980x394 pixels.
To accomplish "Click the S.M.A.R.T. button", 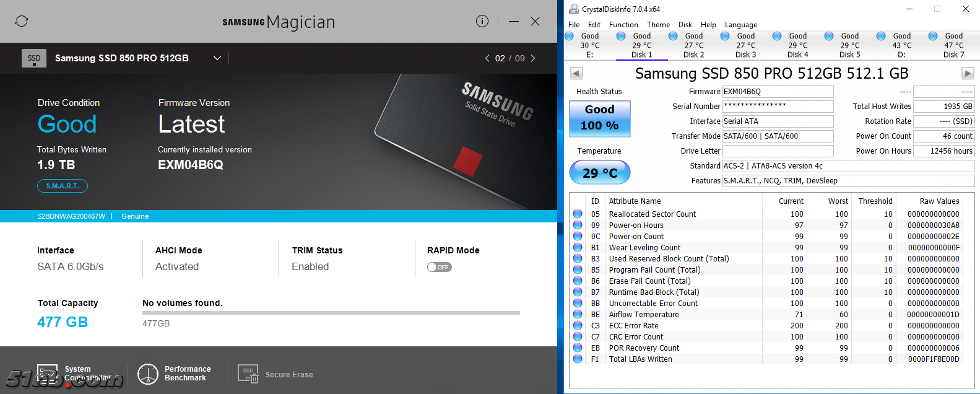I will (63, 186).
